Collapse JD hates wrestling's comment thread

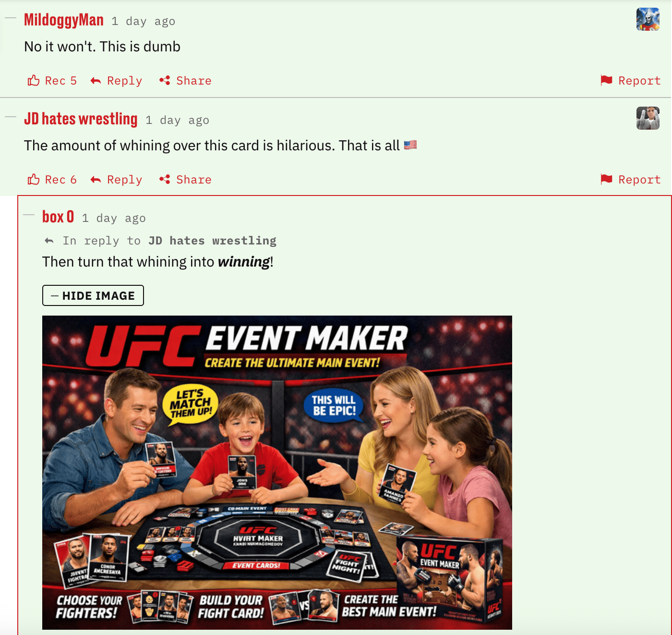(x=11, y=117)
